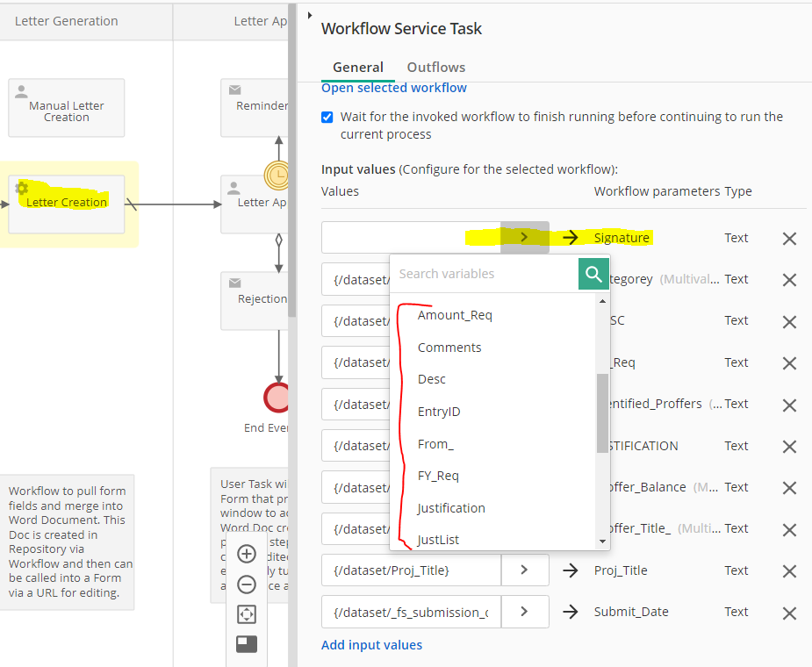Click Open selected workflow link
The image size is (812, 667).
point(394,88)
